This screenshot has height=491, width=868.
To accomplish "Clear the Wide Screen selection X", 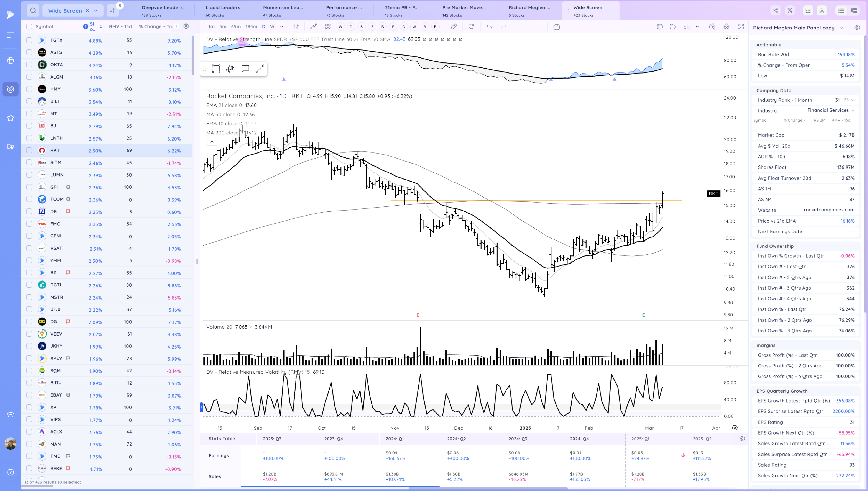I will click(x=87, y=10).
